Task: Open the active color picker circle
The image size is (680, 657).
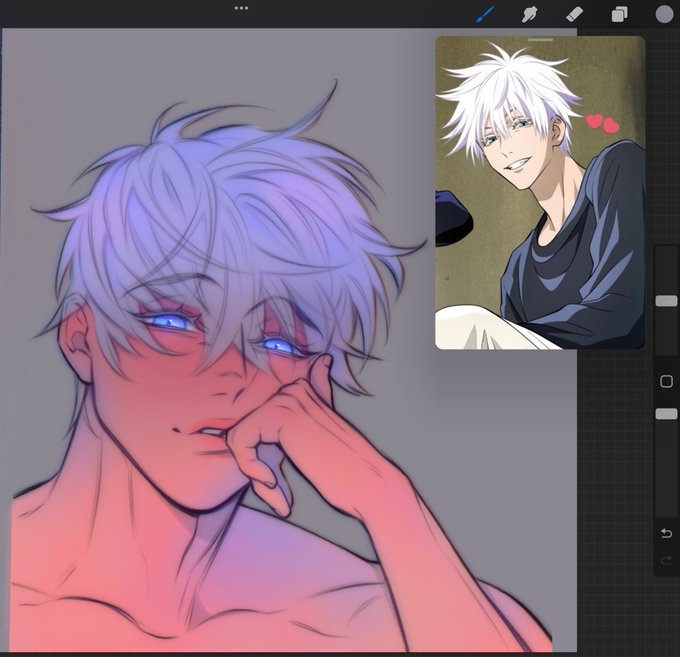Action: [664, 14]
